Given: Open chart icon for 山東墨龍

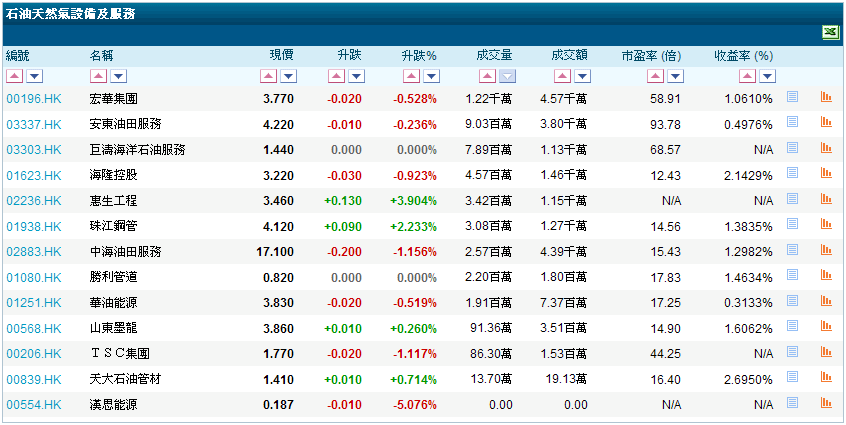Looking at the screenshot, I should [x=825, y=326].
